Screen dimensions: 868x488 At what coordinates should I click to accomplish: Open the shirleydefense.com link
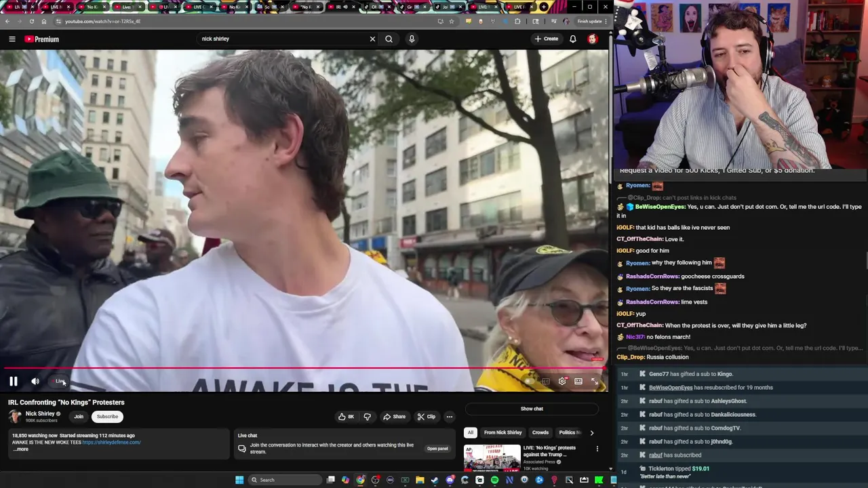tap(111, 443)
